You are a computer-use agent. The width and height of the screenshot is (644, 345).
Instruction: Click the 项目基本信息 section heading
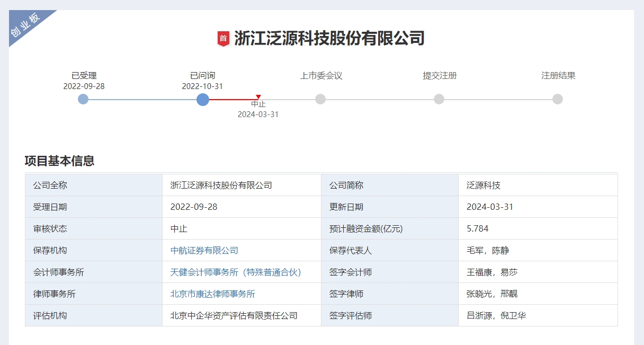click(59, 161)
